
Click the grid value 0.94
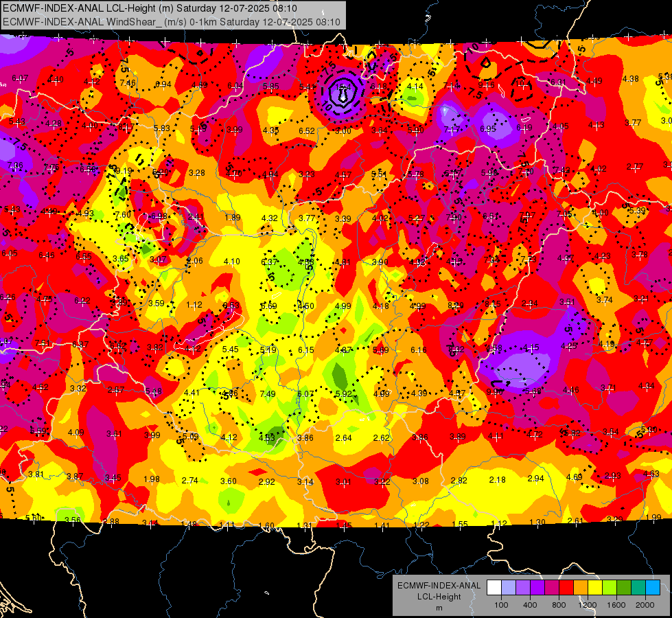pyautogui.click(x=163, y=84)
